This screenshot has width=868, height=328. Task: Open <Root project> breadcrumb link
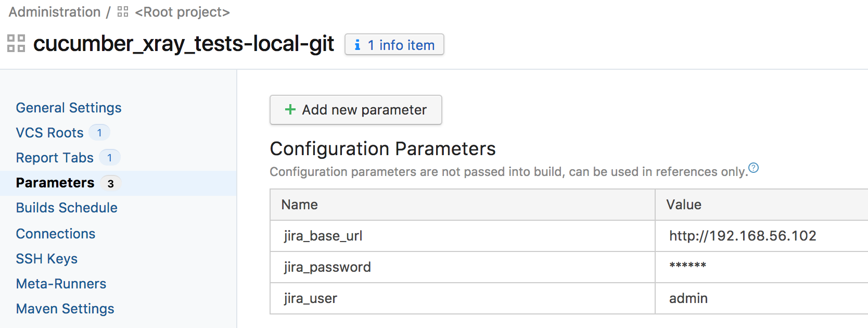(182, 12)
